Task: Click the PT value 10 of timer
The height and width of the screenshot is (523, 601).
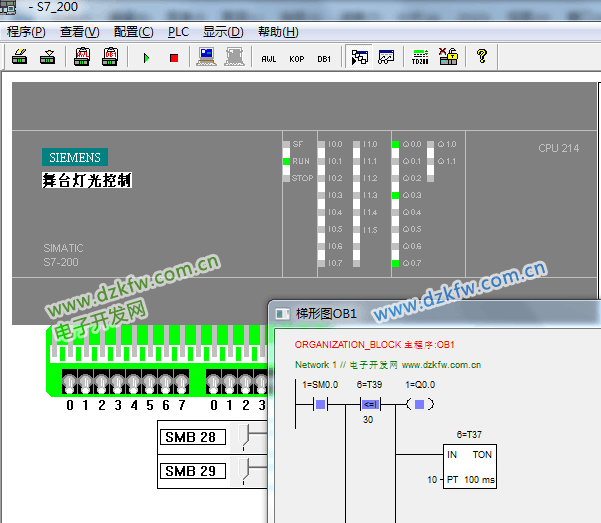Action: click(x=432, y=480)
